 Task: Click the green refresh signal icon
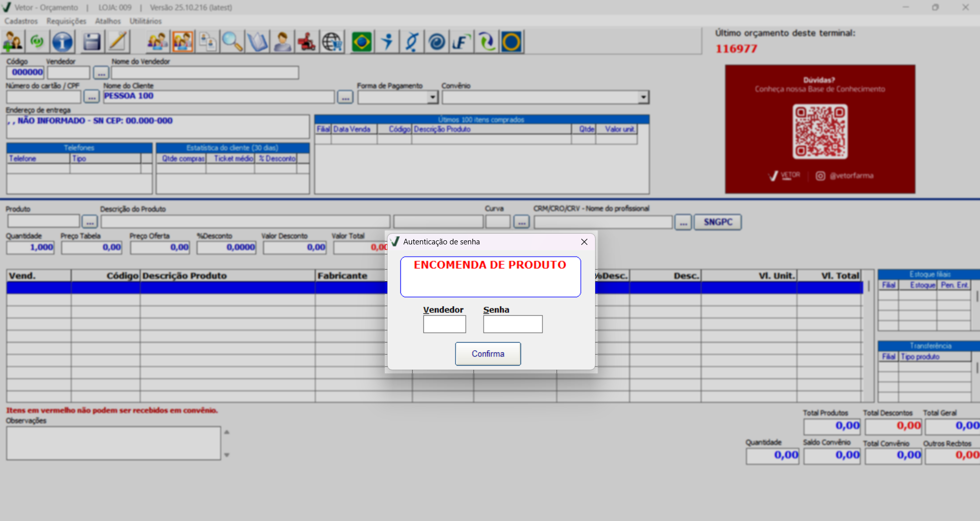click(x=37, y=42)
